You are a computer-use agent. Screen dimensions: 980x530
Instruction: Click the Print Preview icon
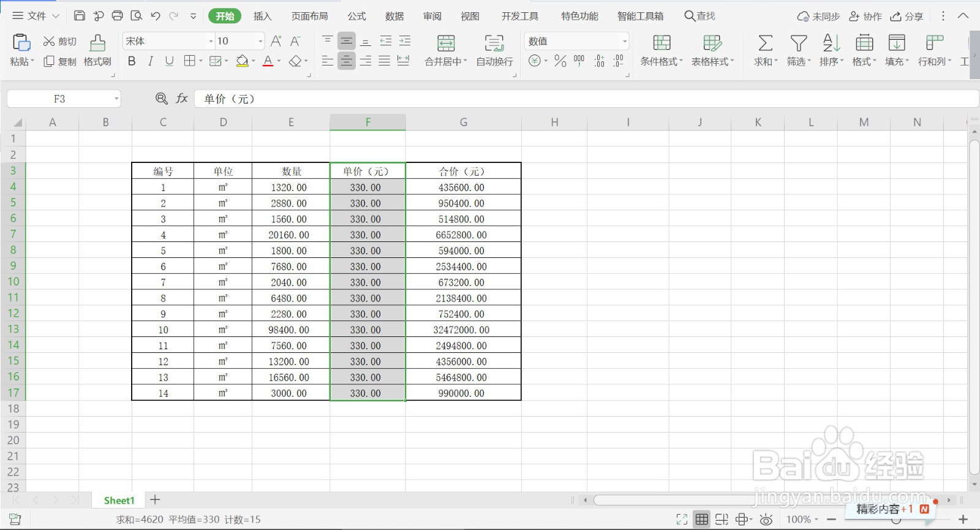(137, 16)
